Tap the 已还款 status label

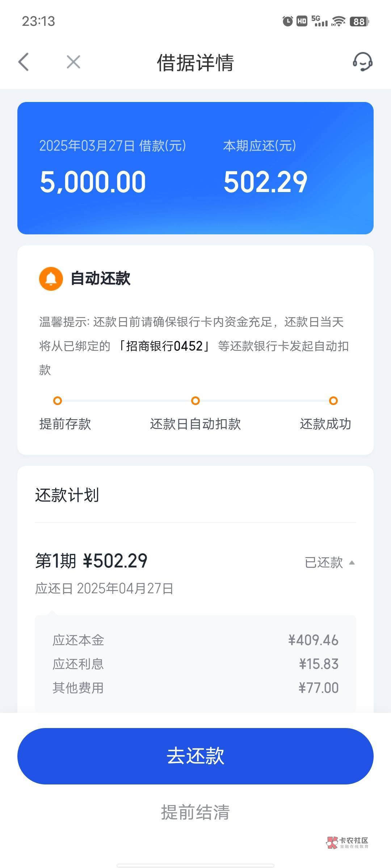click(x=324, y=563)
